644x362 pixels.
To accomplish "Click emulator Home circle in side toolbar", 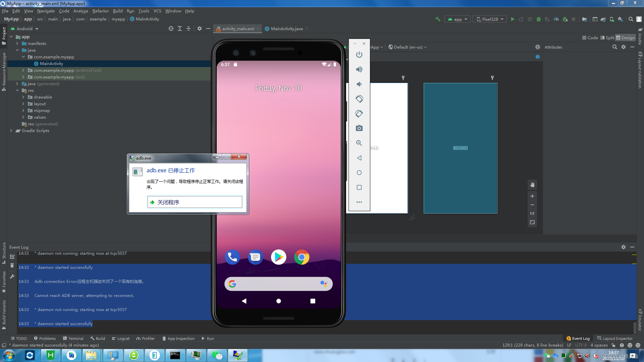I will (x=359, y=173).
